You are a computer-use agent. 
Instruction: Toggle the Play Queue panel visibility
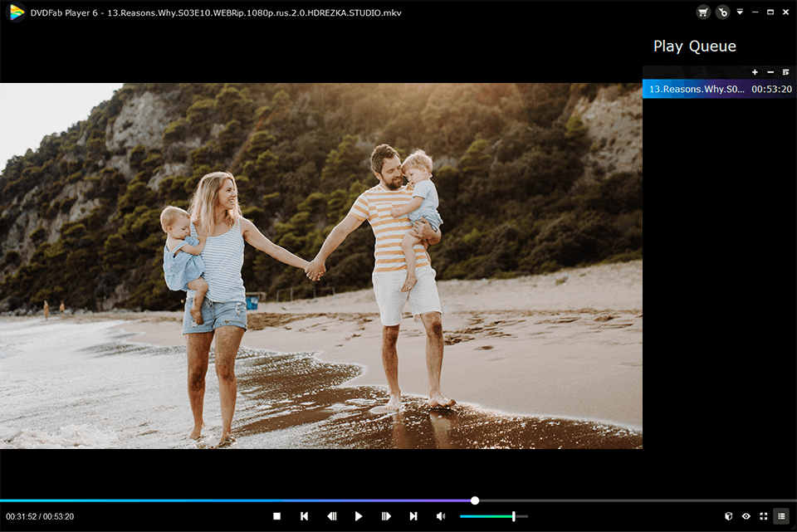click(x=780, y=516)
